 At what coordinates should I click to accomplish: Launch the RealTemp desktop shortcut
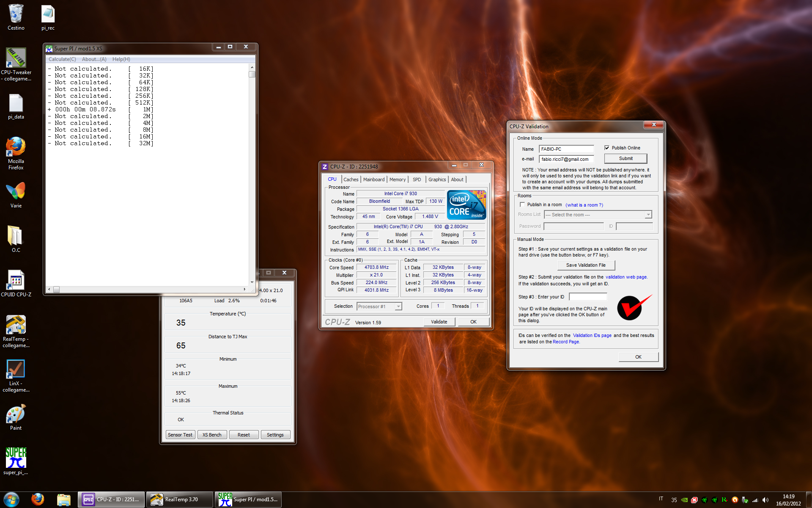[x=16, y=331]
